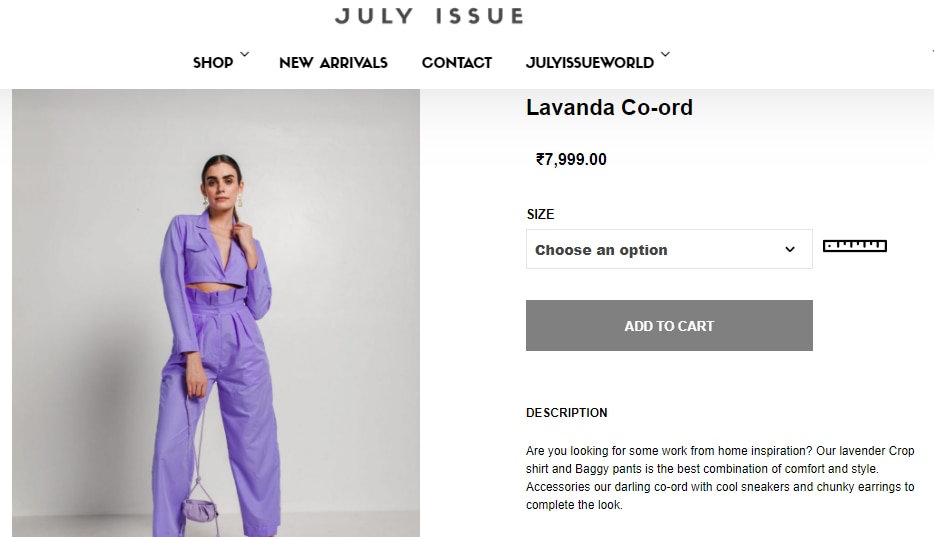Expand the JULYISSUEWORLD chevron arrow
Screen dimensions: 934x537
tap(665, 54)
